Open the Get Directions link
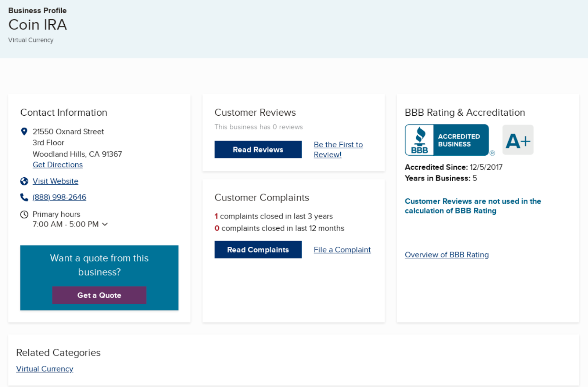 click(x=58, y=165)
